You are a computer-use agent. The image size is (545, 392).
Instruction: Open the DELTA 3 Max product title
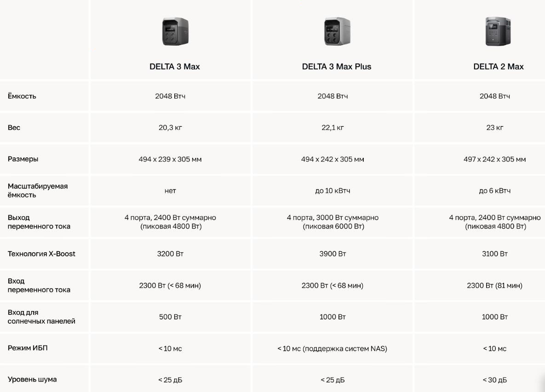tap(175, 67)
